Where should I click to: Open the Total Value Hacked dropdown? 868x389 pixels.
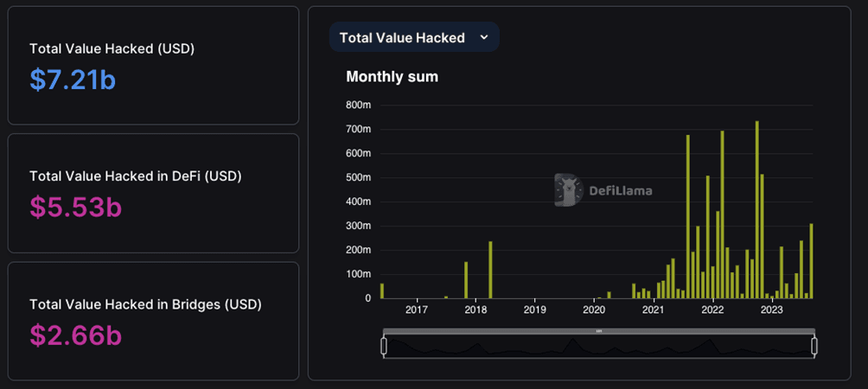pos(413,37)
